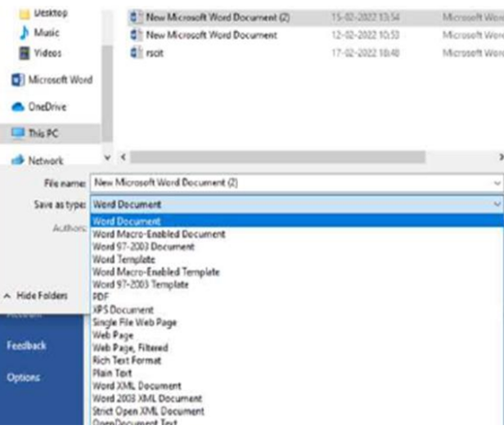Open the OneDrive cloud icon

coord(17,107)
